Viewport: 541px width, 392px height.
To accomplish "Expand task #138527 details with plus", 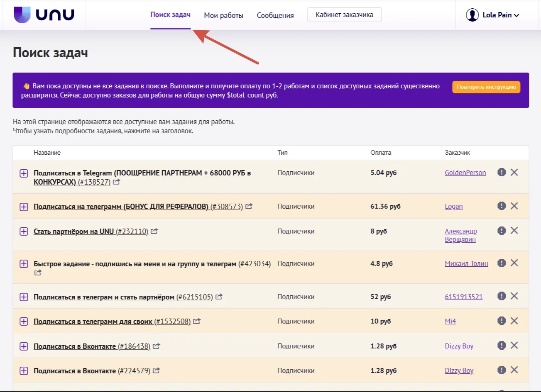I will (24, 173).
